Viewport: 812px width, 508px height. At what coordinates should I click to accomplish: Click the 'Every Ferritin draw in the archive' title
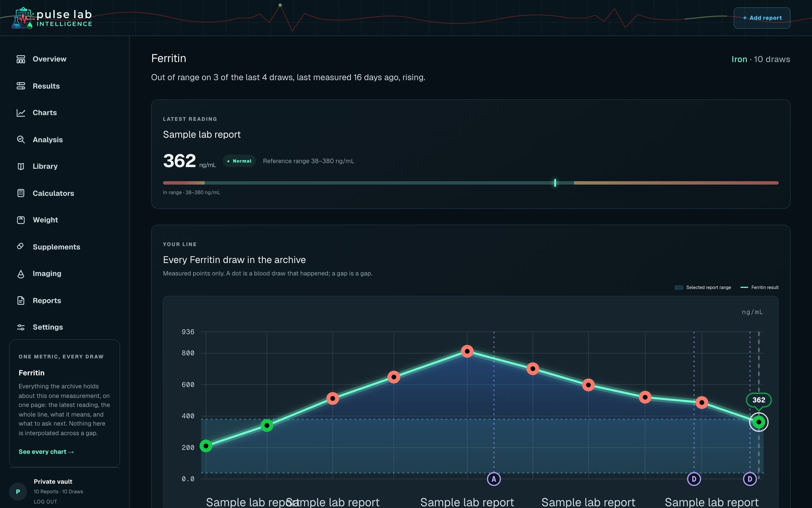pos(234,260)
